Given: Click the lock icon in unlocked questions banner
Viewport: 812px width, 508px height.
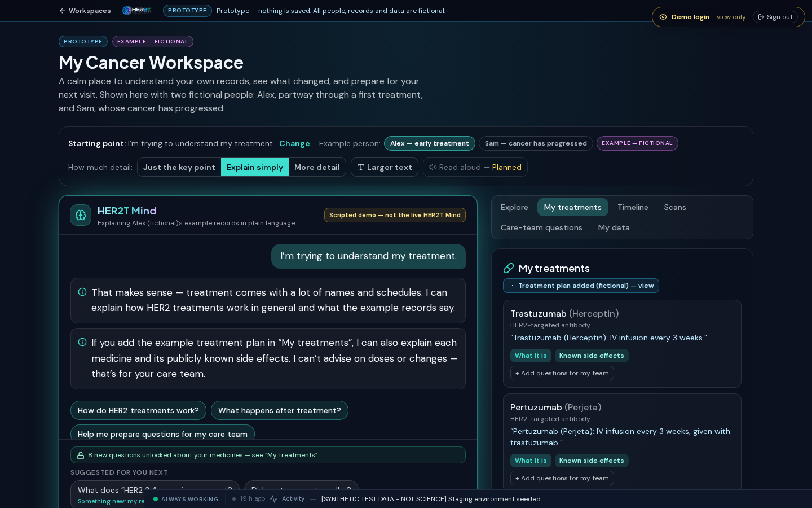Looking at the screenshot, I should (x=81, y=455).
